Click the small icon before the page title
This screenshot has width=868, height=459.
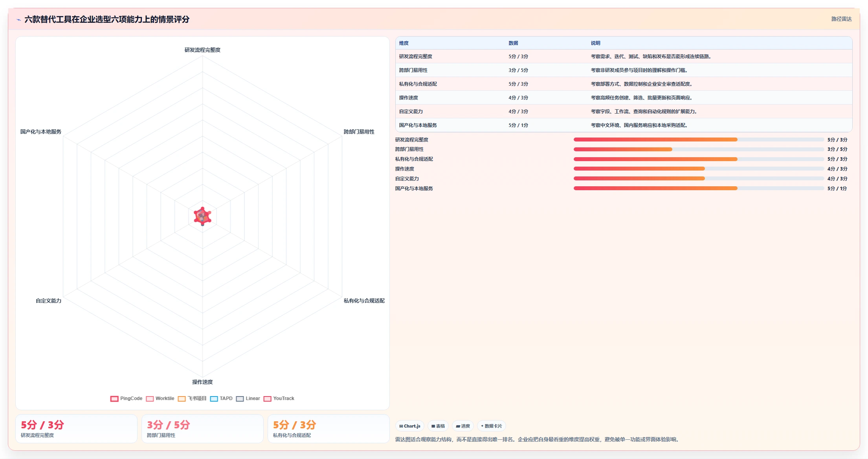click(18, 20)
